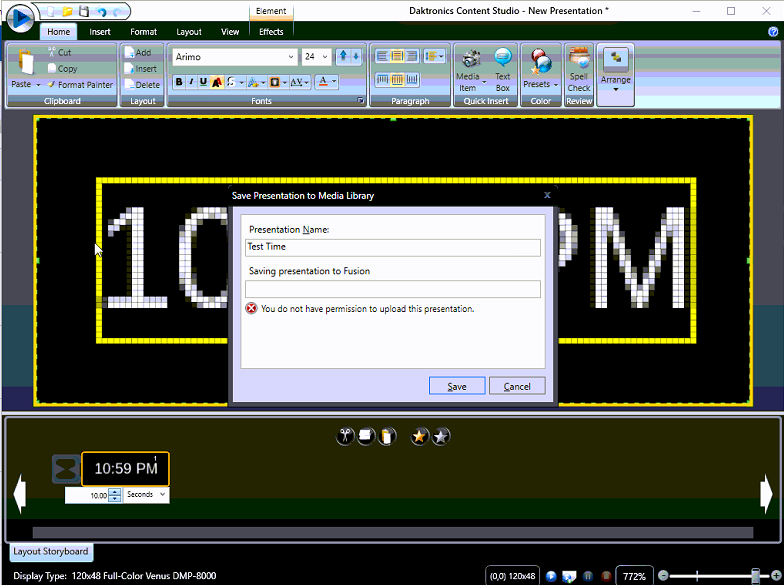Image resolution: width=784 pixels, height=585 pixels.
Task: Select bottom vertical alignment option
Action: (x=412, y=80)
